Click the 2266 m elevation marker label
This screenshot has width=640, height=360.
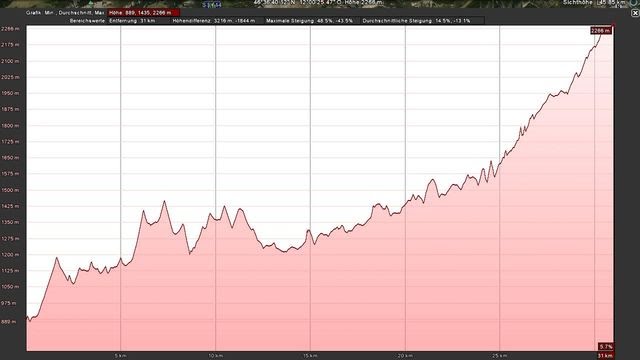click(x=601, y=31)
